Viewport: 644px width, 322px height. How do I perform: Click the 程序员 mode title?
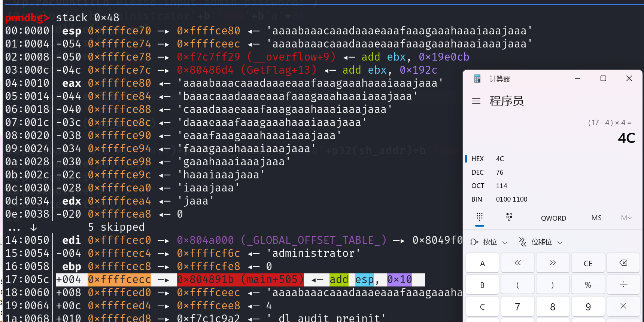pos(506,101)
